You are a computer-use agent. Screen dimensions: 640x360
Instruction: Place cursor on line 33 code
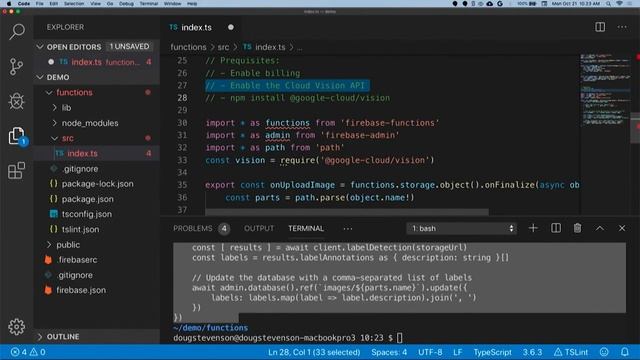tap(320, 160)
